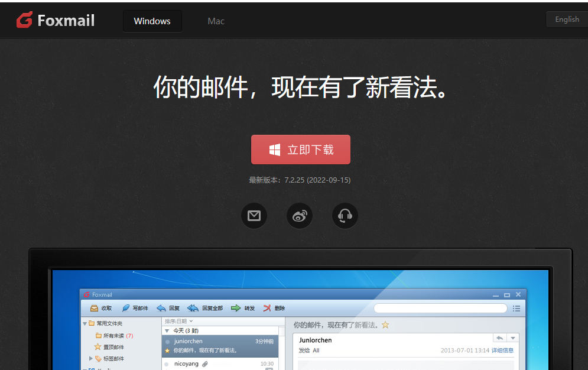Collapse the 常用文件夹 folder tree
The width and height of the screenshot is (588, 370).
click(x=85, y=323)
